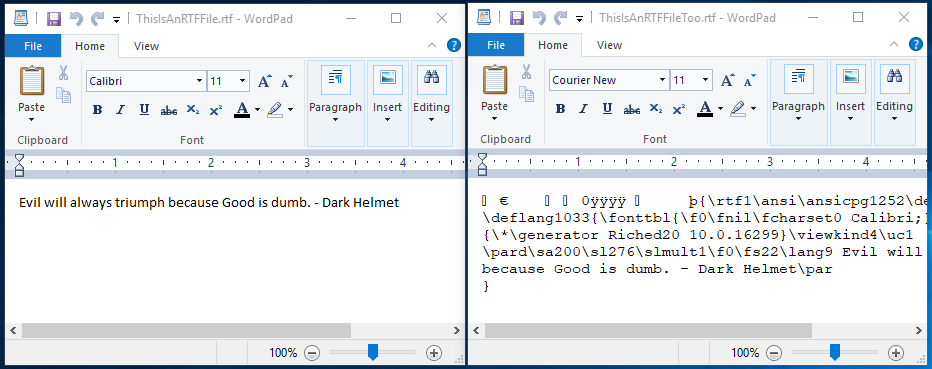Switch to View tab in ThisIsAnRTFFile.rtf window
Screen dimensions: 932x369
click(146, 46)
